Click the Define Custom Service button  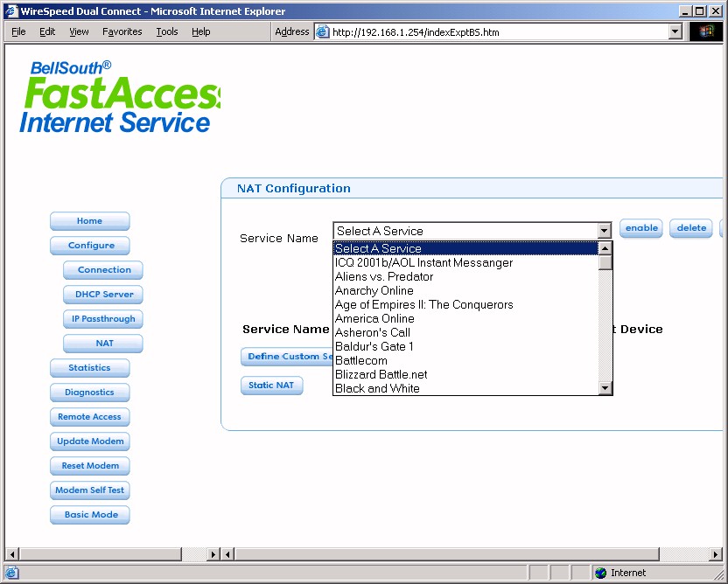pos(287,357)
